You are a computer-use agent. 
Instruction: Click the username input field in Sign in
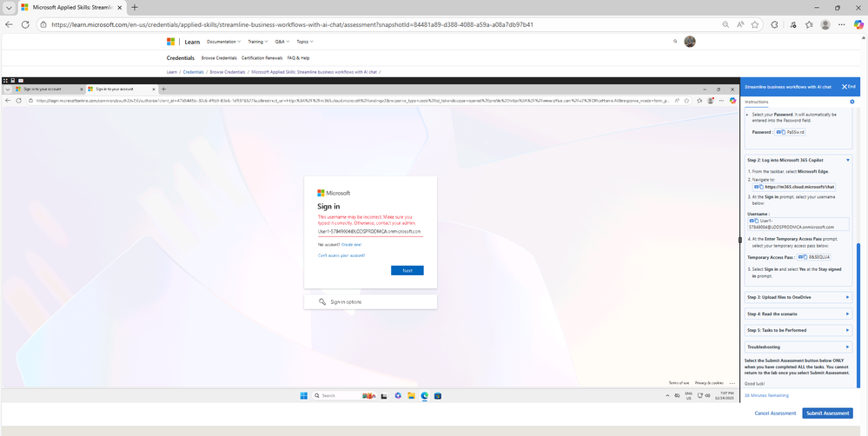point(370,231)
